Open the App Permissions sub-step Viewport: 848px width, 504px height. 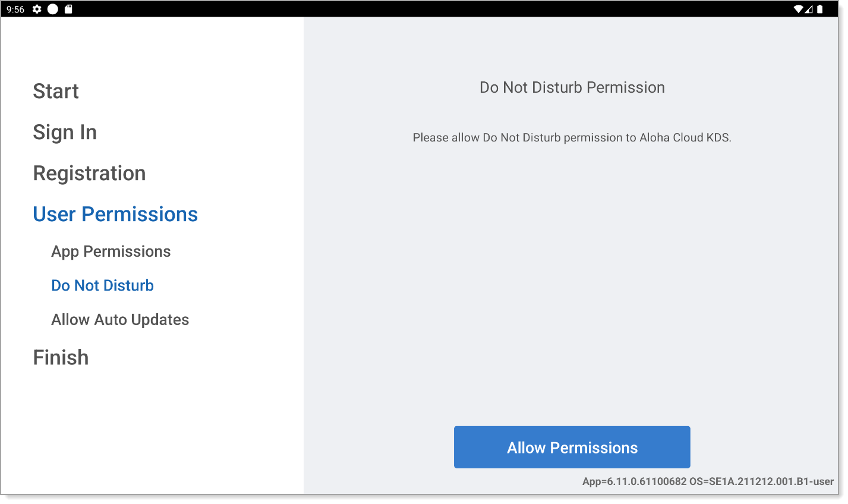tap(111, 251)
